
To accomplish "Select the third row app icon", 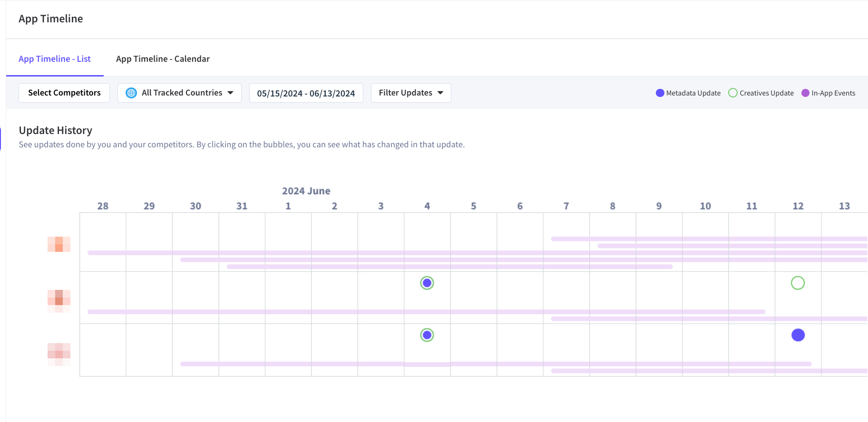I will (59, 354).
